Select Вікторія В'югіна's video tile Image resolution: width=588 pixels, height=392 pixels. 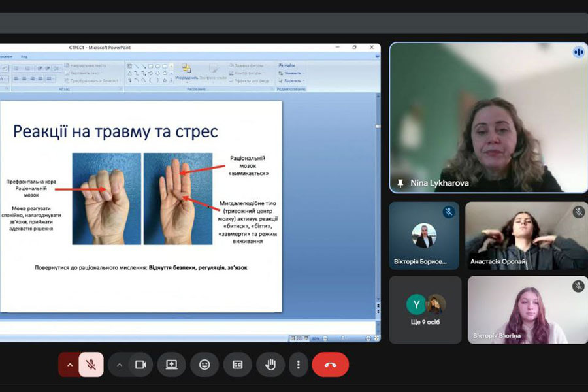click(x=526, y=310)
